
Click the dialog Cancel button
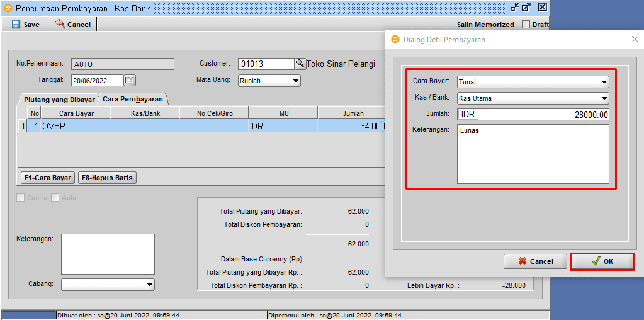click(535, 261)
